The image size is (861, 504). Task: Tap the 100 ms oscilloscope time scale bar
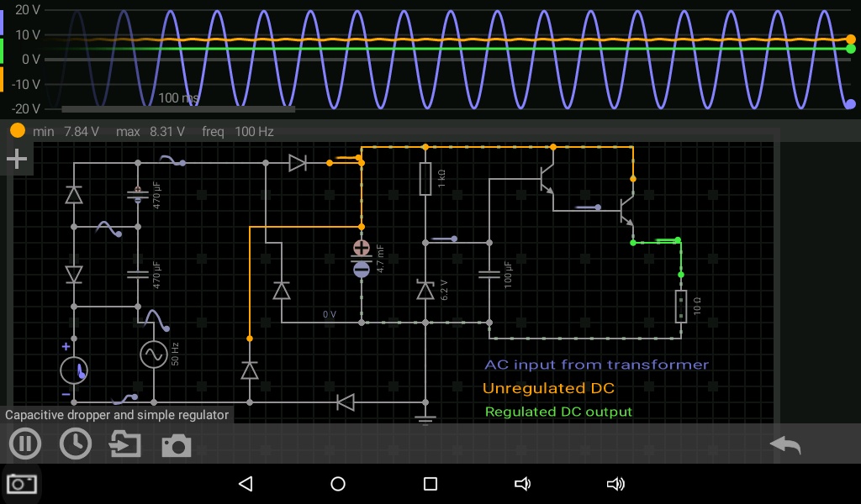178,108
